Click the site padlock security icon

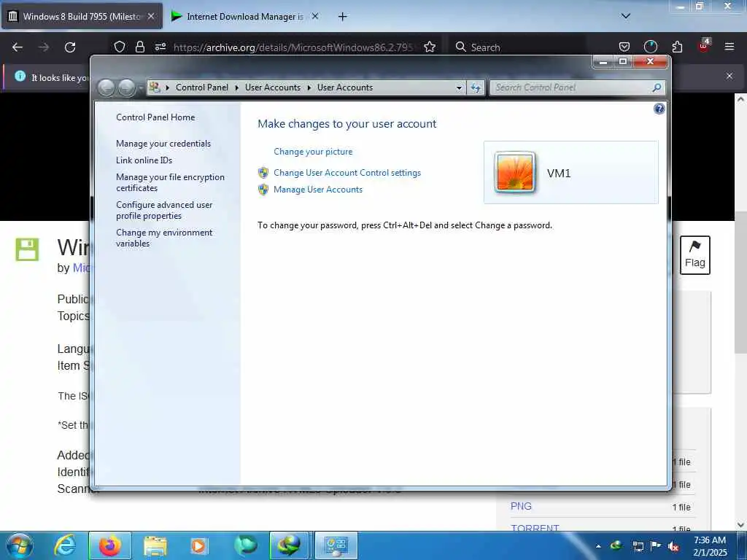[139, 47]
